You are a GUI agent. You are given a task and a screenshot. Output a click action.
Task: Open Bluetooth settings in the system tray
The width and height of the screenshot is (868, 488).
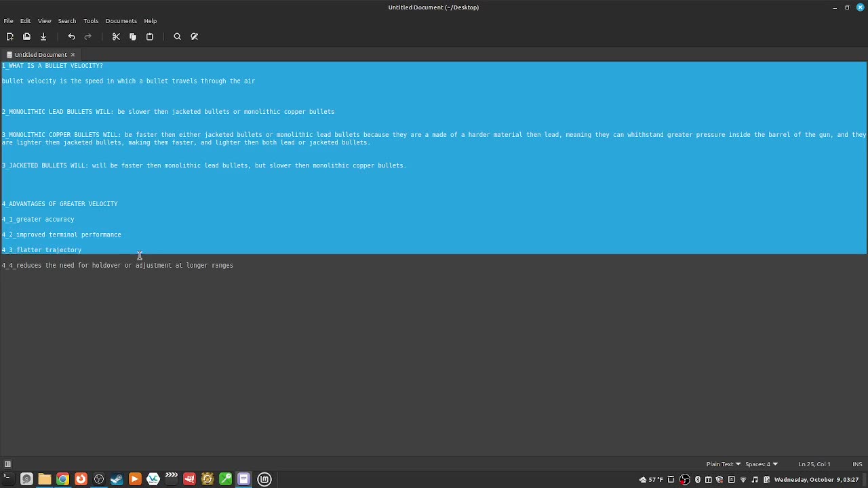pyautogui.click(x=698, y=479)
